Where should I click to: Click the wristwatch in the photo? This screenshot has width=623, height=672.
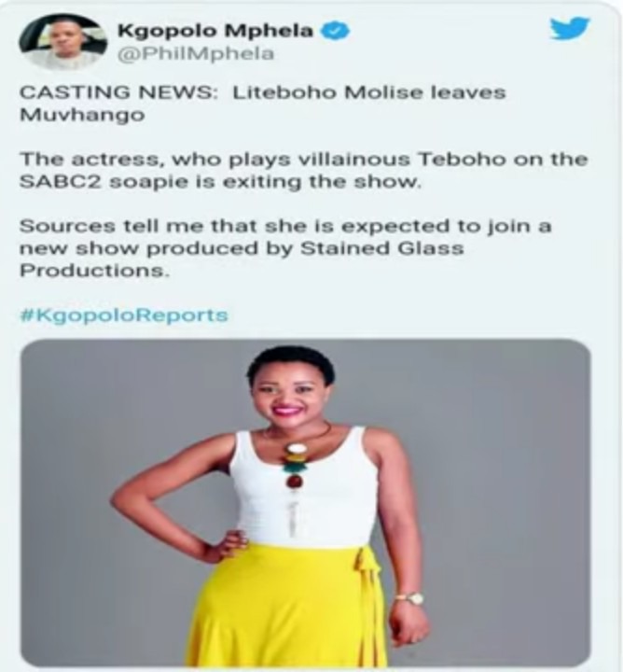(411, 598)
